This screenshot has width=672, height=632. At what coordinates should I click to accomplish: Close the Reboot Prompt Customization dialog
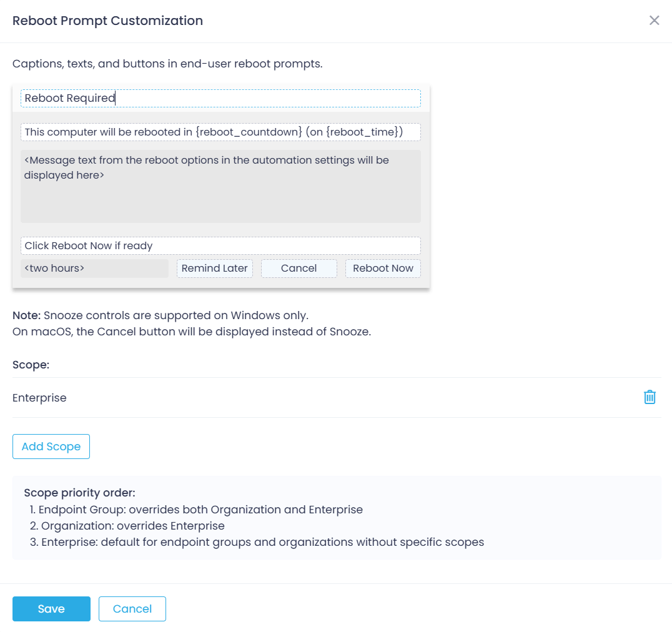point(654,20)
